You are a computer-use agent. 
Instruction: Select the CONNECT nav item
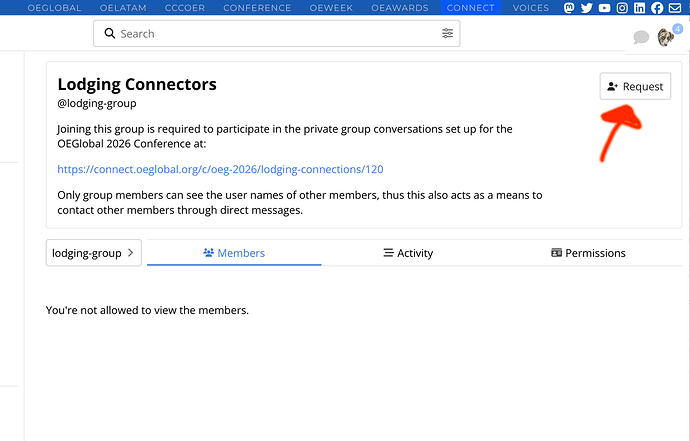pyautogui.click(x=470, y=7)
